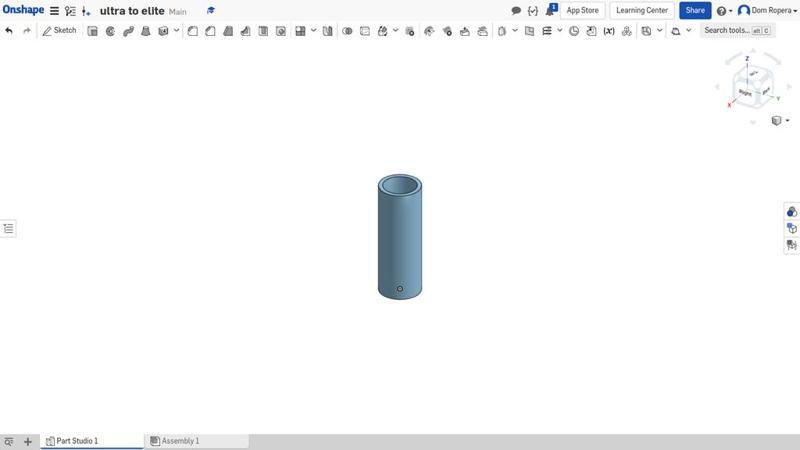Expand the Thicken tool dropdown arrow

coord(176,31)
